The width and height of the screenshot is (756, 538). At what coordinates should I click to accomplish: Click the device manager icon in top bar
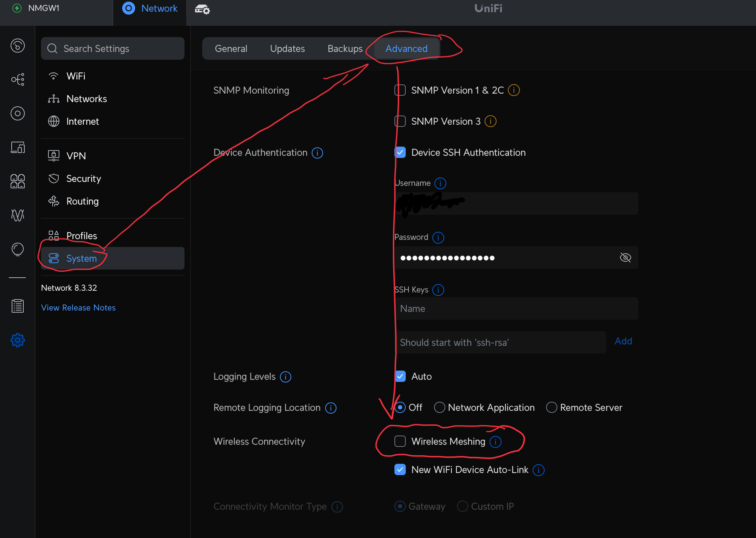tap(202, 9)
